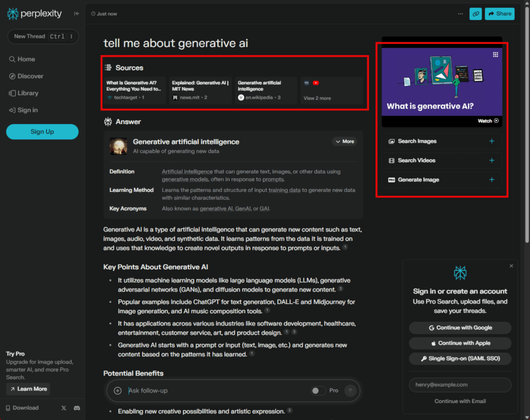The image size is (530, 420).
Task: Click Learn More under Try Pro
Action: (29, 389)
